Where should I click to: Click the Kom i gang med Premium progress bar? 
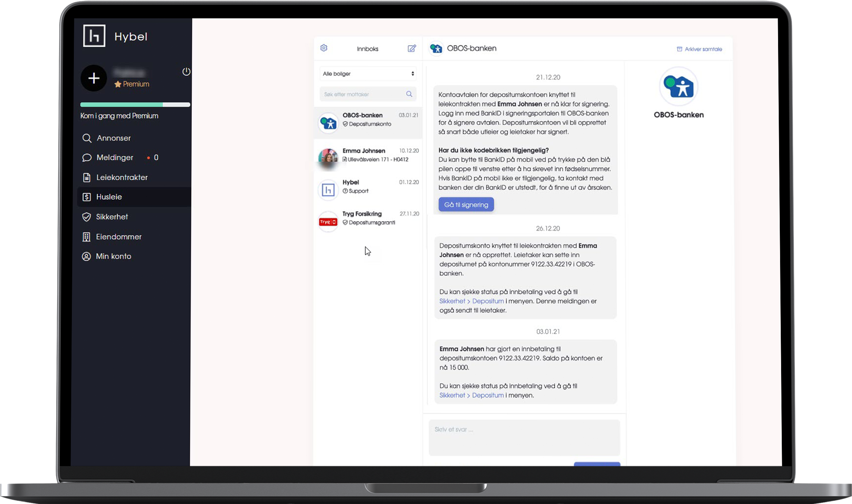pos(135,104)
